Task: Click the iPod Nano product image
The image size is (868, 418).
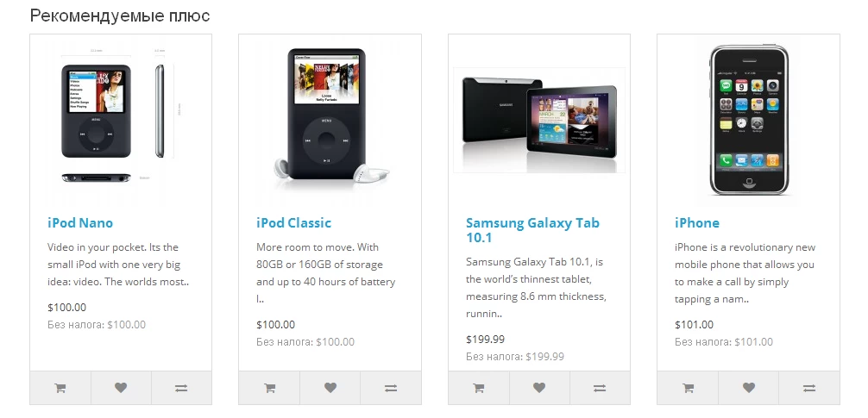Action: coord(121,121)
